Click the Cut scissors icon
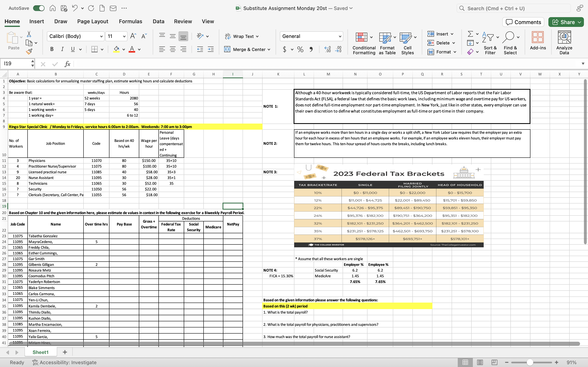The height and width of the screenshot is (367, 588). (29, 34)
